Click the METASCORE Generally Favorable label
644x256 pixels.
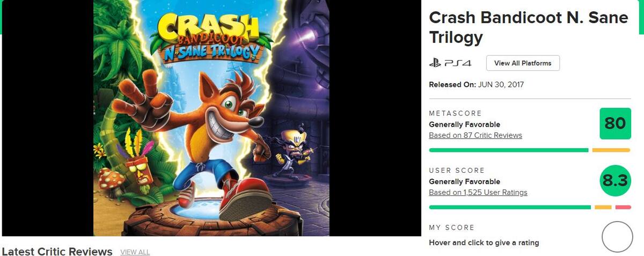pyautogui.click(x=465, y=125)
